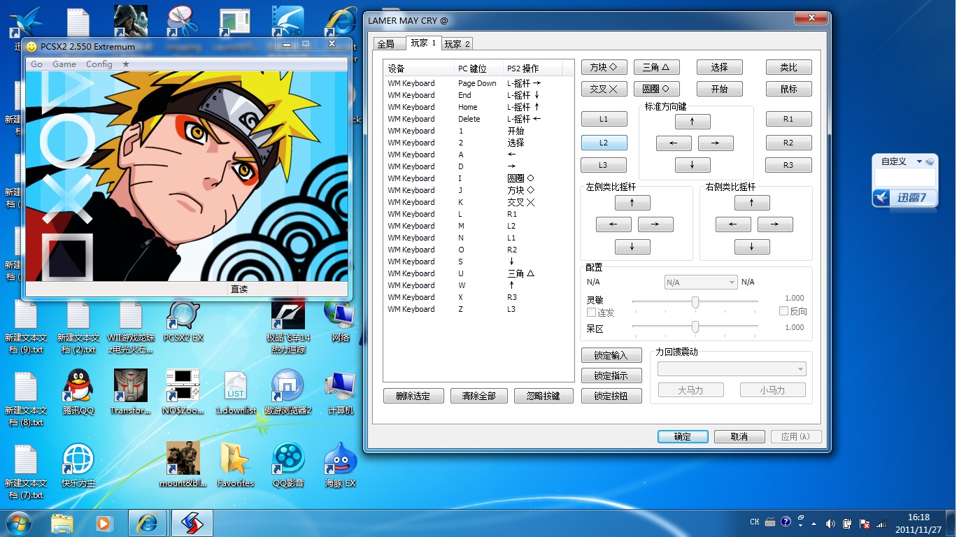
Task: Switch to the 玩家 1 tab
Action: pyautogui.click(x=423, y=43)
